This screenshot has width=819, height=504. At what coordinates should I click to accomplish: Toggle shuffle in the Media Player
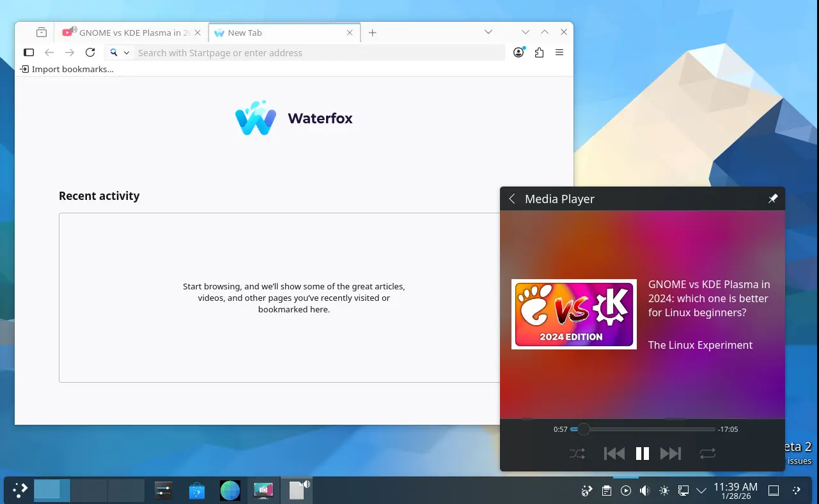[577, 454]
